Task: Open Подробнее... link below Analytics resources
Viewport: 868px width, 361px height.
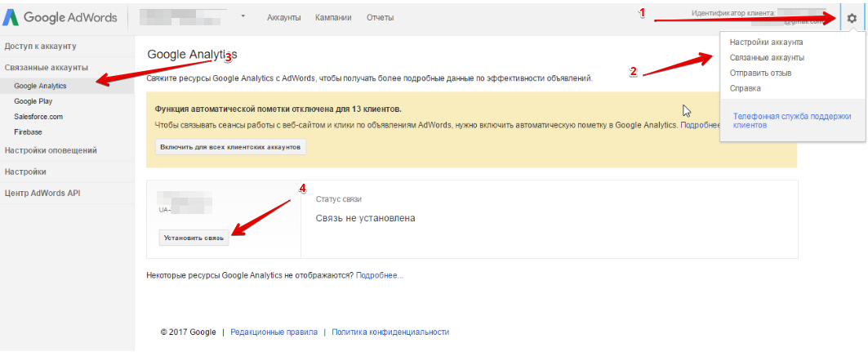Action: (x=380, y=275)
